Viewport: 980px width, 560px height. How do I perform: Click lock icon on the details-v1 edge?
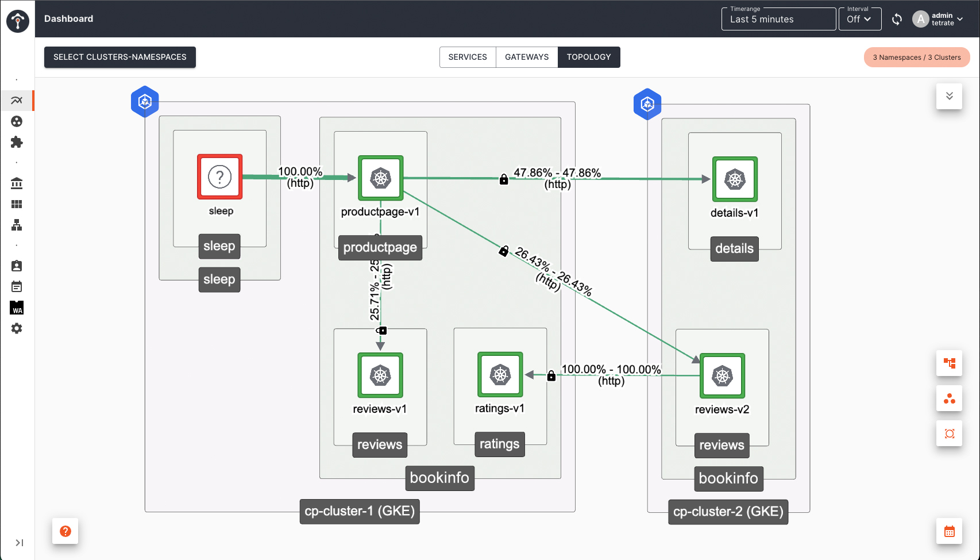tap(504, 179)
